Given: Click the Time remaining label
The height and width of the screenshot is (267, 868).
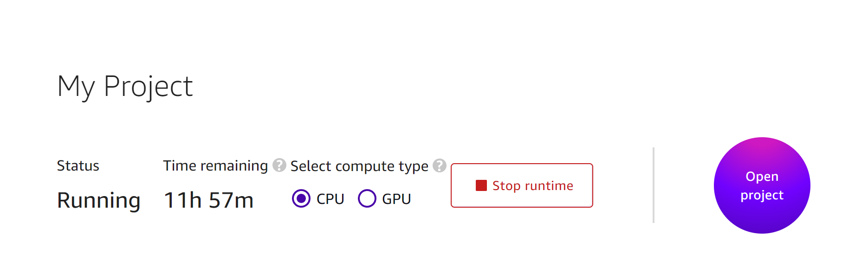Looking at the screenshot, I should (215, 165).
